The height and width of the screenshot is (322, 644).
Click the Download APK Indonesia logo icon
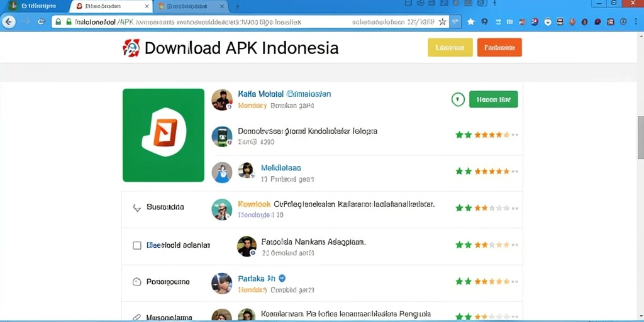pos(131,48)
